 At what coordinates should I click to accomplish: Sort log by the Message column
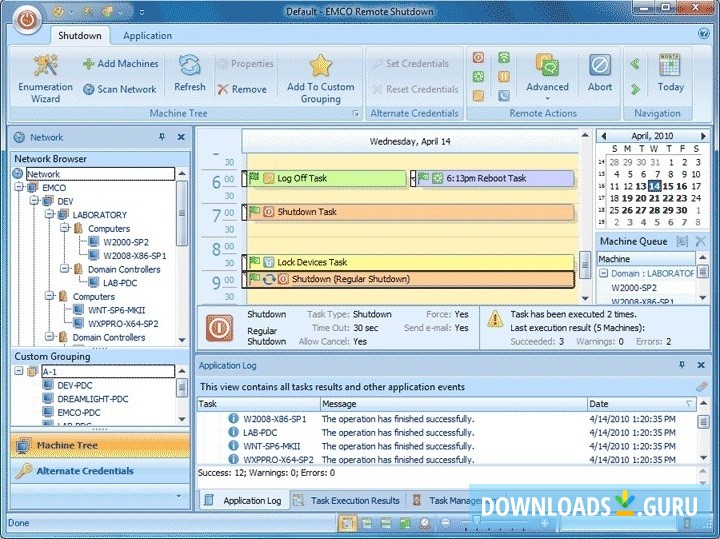pyautogui.click(x=454, y=404)
